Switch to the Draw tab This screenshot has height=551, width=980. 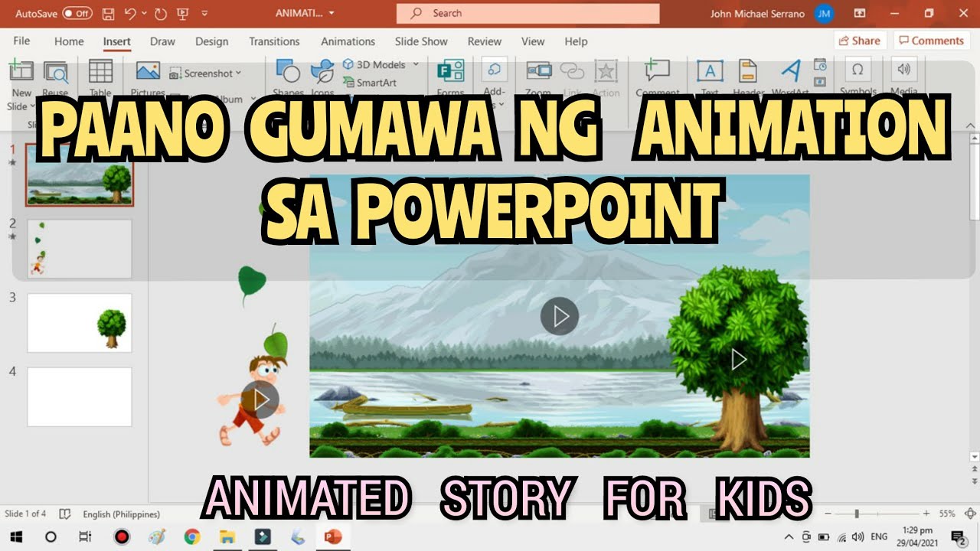(x=162, y=41)
